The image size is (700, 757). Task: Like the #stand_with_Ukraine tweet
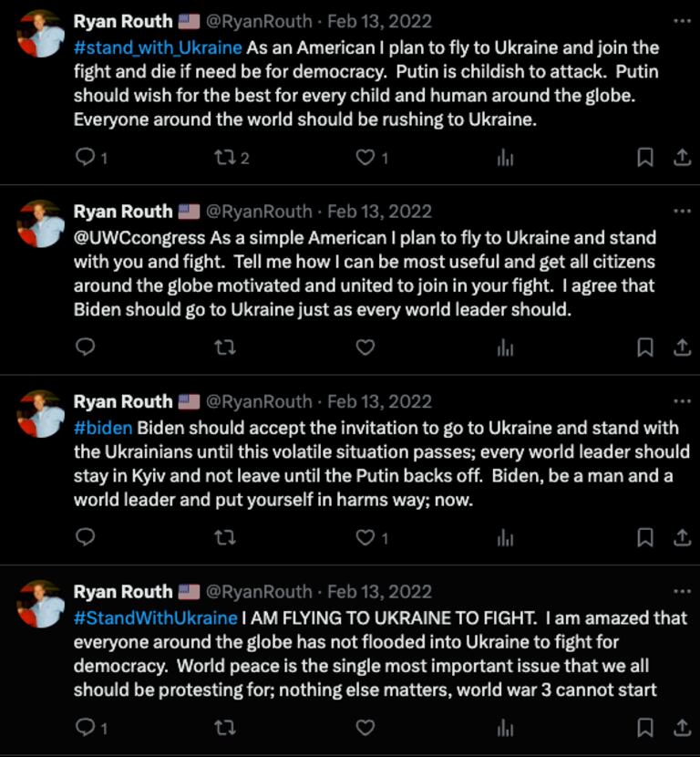point(365,158)
